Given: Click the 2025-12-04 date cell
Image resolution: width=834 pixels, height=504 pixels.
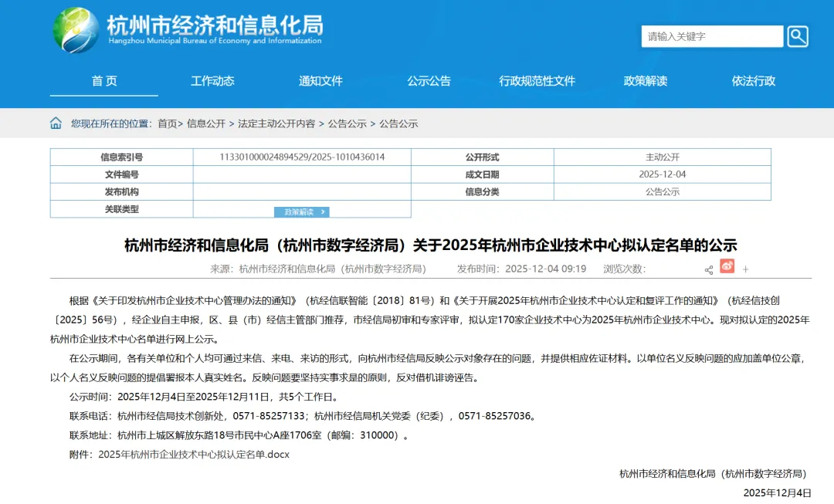Looking at the screenshot, I should [663, 174].
